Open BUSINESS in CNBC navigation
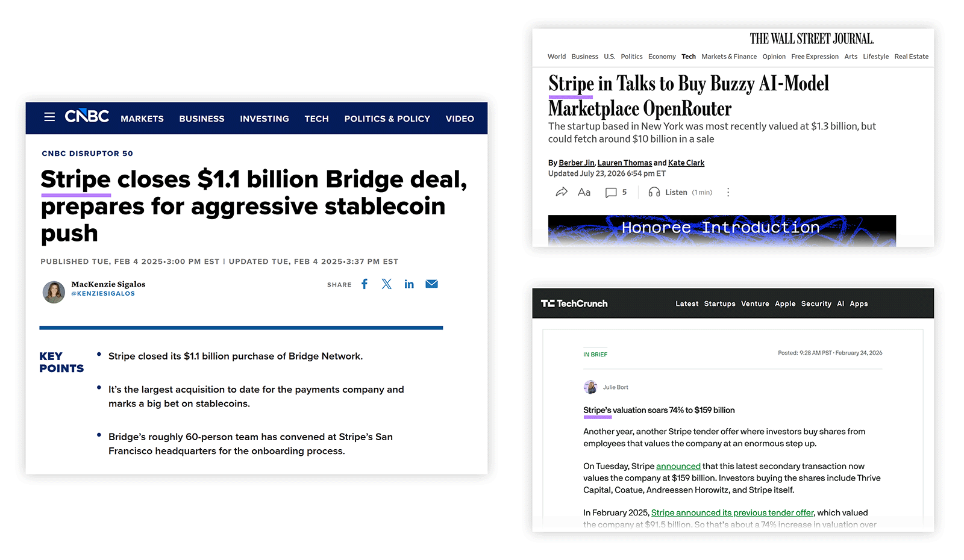 (x=202, y=119)
